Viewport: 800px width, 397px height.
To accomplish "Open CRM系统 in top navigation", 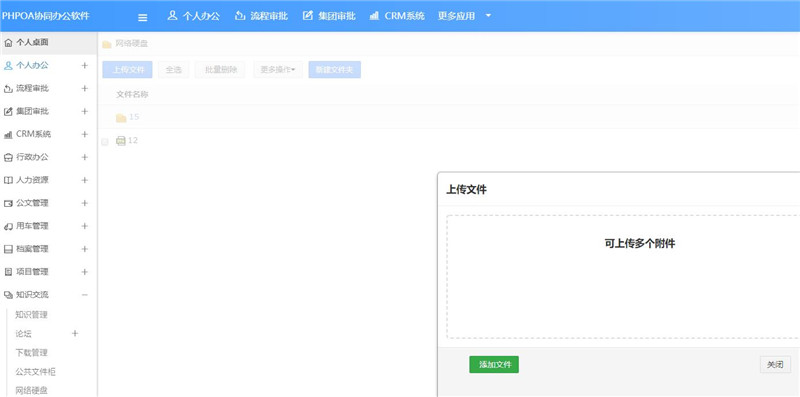I will (x=405, y=16).
